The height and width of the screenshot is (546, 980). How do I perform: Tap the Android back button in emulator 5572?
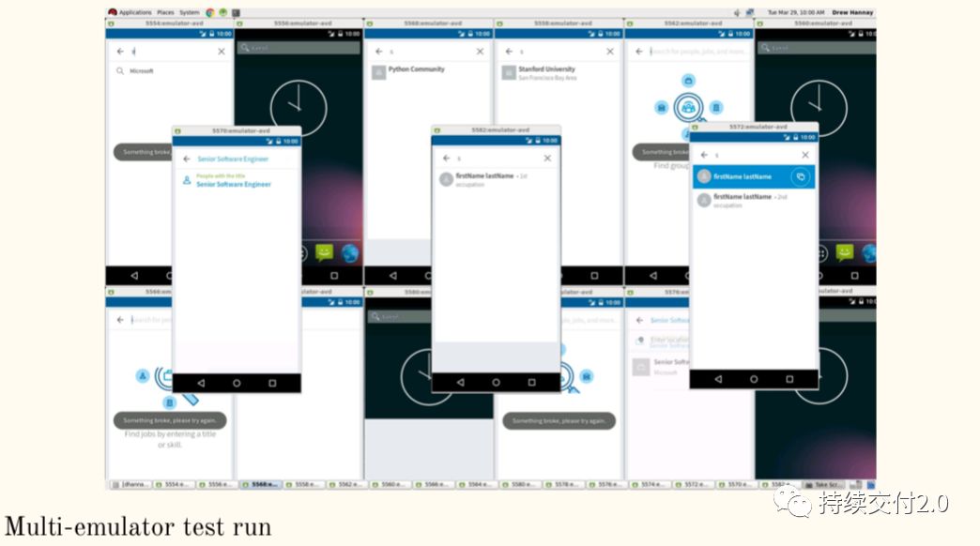coord(718,379)
